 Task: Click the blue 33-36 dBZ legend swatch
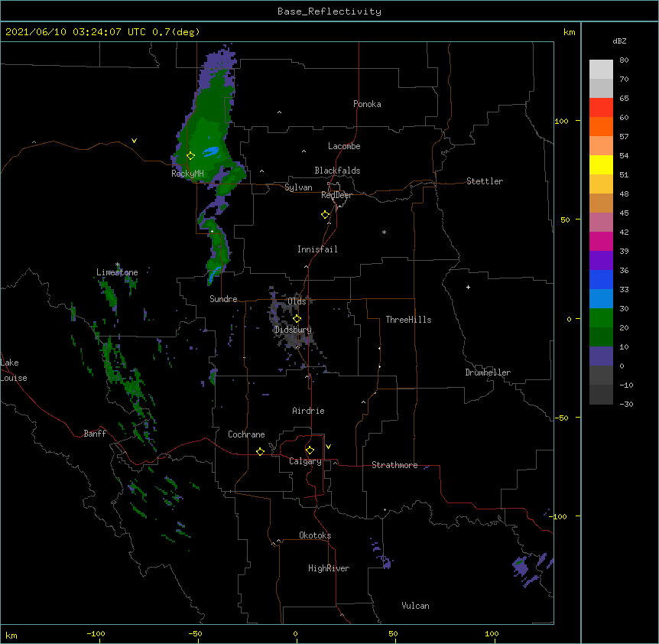pyautogui.click(x=601, y=279)
